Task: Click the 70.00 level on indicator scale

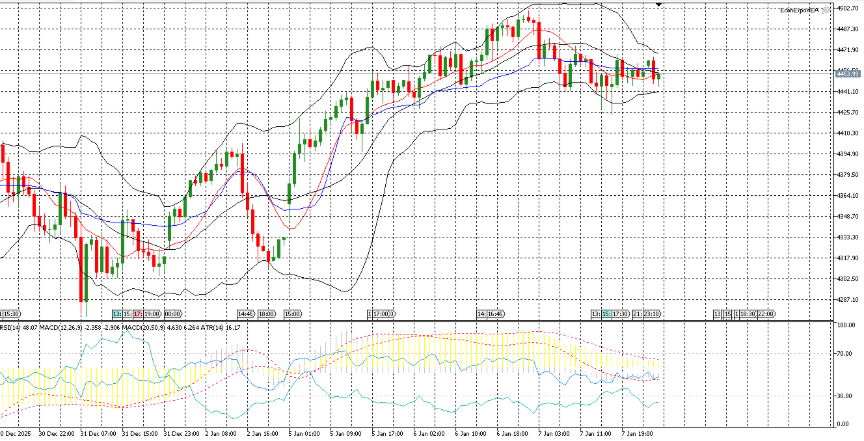Action: click(x=846, y=354)
